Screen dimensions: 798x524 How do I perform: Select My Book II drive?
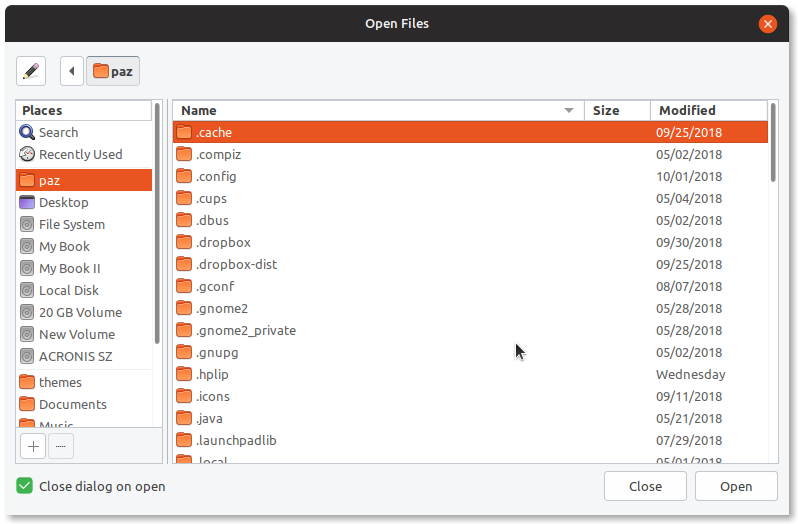84,268
